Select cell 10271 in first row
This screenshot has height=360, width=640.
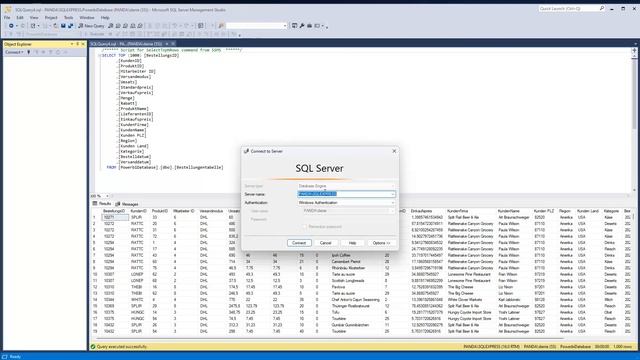[x=115, y=218]
